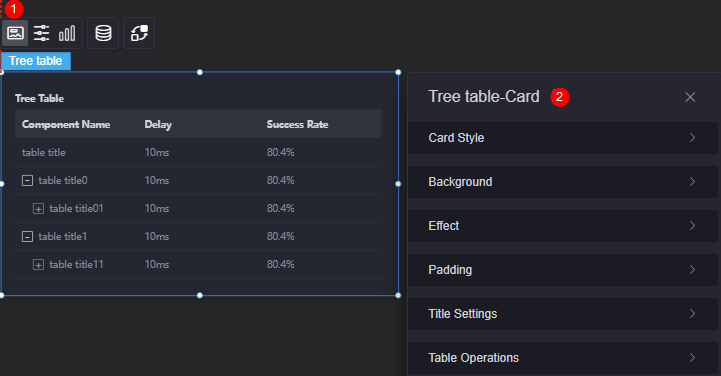
Task: Open the Card Style section
Action: (563, 138)
